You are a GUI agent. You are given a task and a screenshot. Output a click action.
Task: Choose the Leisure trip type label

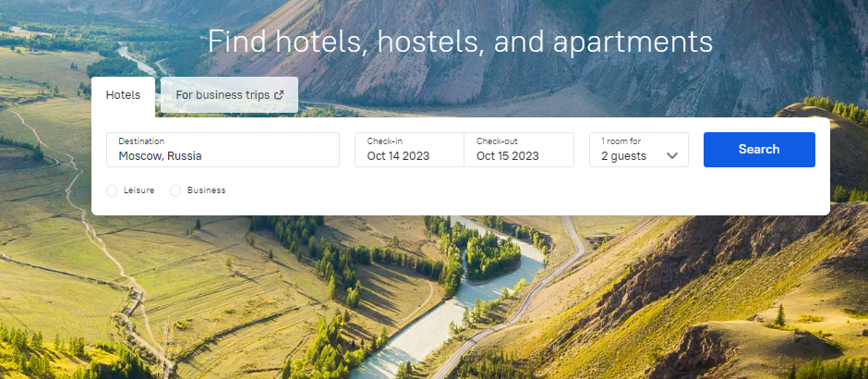(x=139, y=190)
